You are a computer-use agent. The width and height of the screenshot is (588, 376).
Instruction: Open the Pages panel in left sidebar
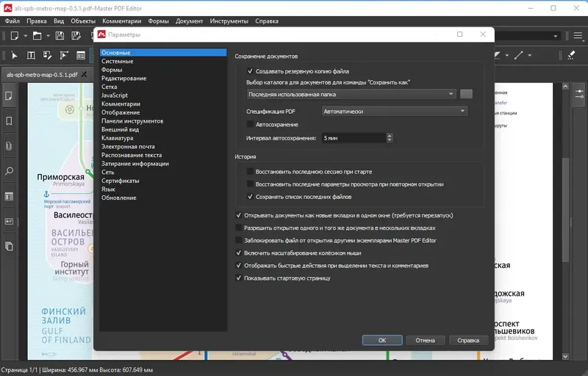point(9,96)
